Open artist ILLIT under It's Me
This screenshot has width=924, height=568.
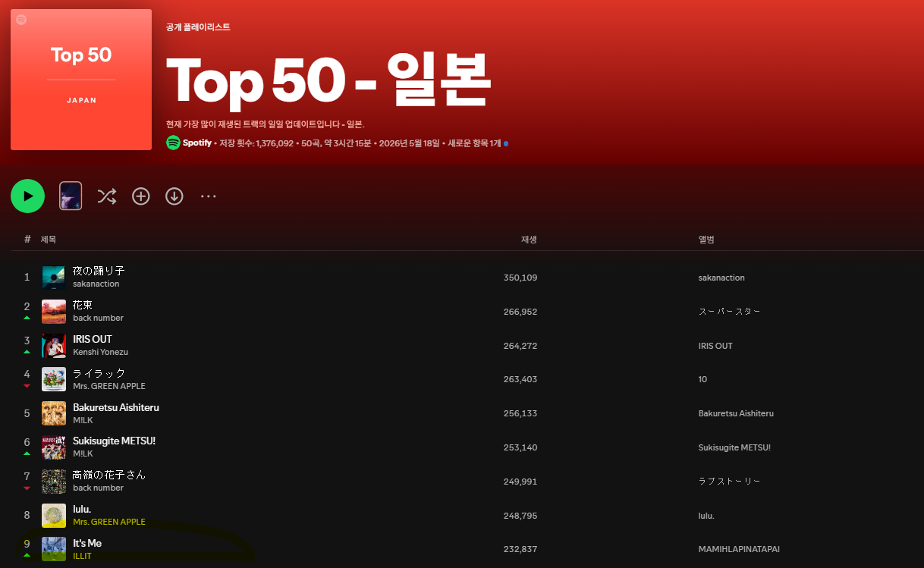click(82, 556)
